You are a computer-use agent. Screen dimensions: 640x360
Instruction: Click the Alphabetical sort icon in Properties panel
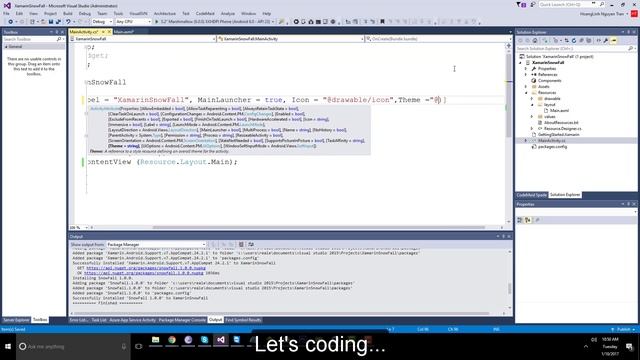pyautogui.click(x=528, y=220)
